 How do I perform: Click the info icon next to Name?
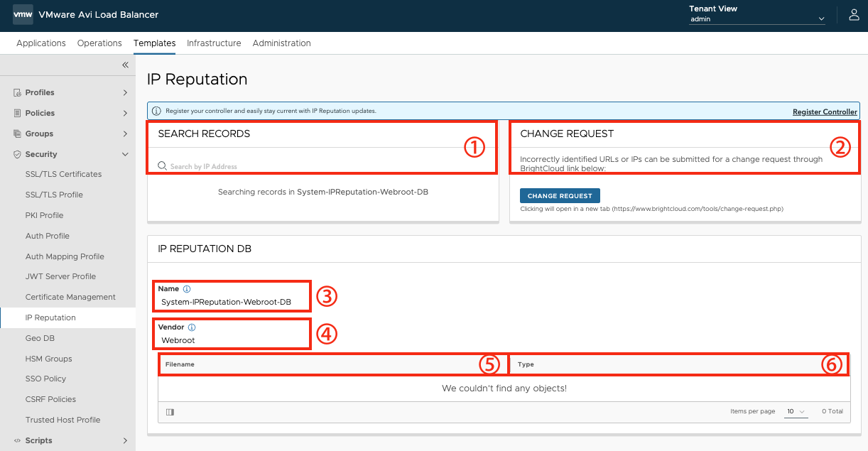coord(187,289)
